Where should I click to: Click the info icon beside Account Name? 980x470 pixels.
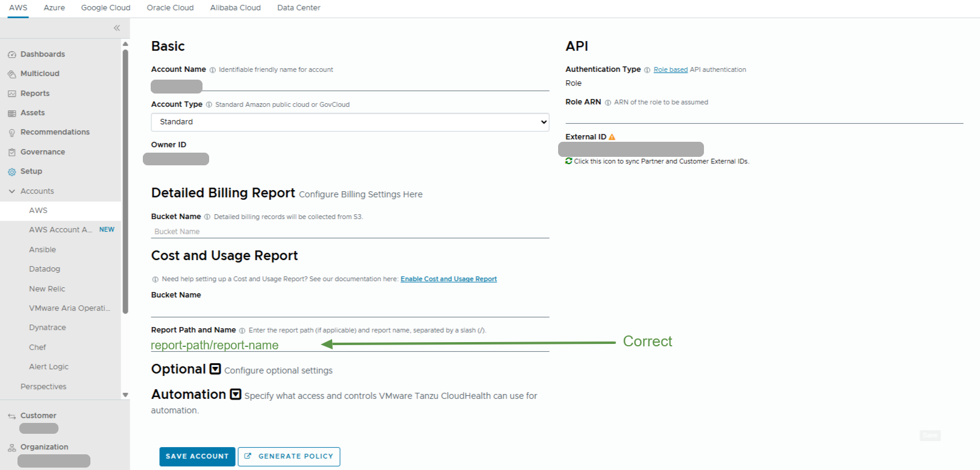(212, 70)
